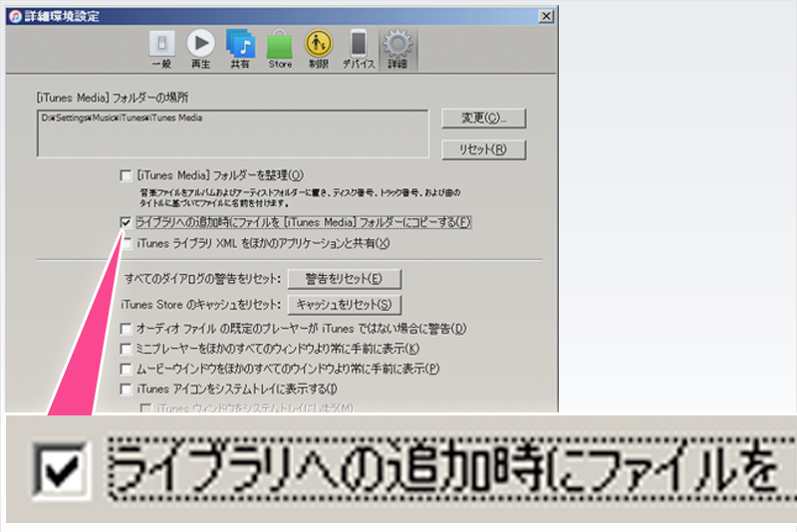The image size is (797, 532).
Task: Click the 警告をリセット(E) button
Action: (344, 278)
